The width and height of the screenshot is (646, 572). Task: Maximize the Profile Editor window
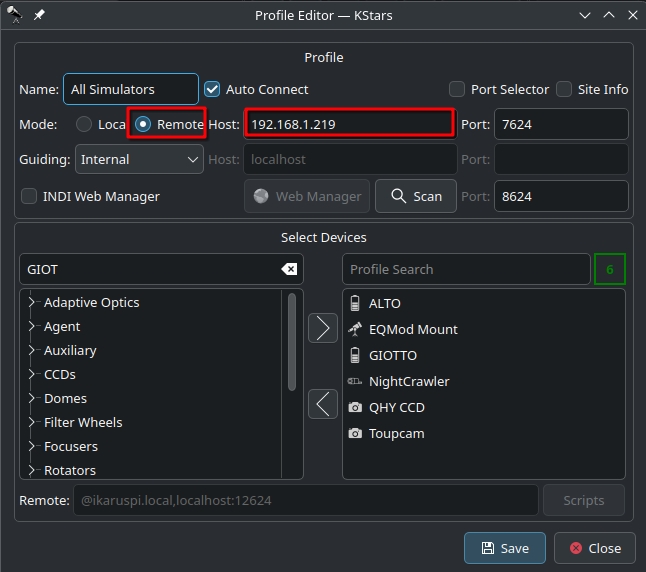[x=609, y=15]
